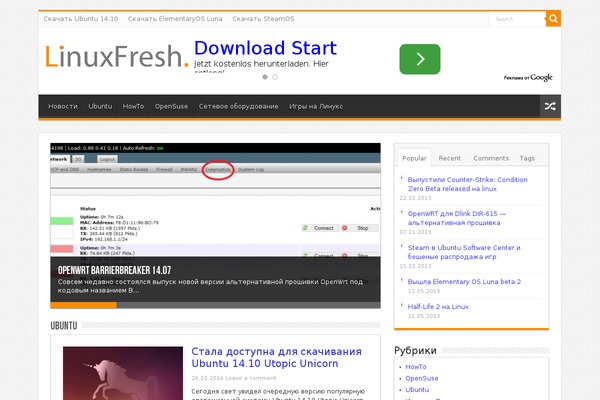Click the 15.02.2013 date text

pos(415,266)
